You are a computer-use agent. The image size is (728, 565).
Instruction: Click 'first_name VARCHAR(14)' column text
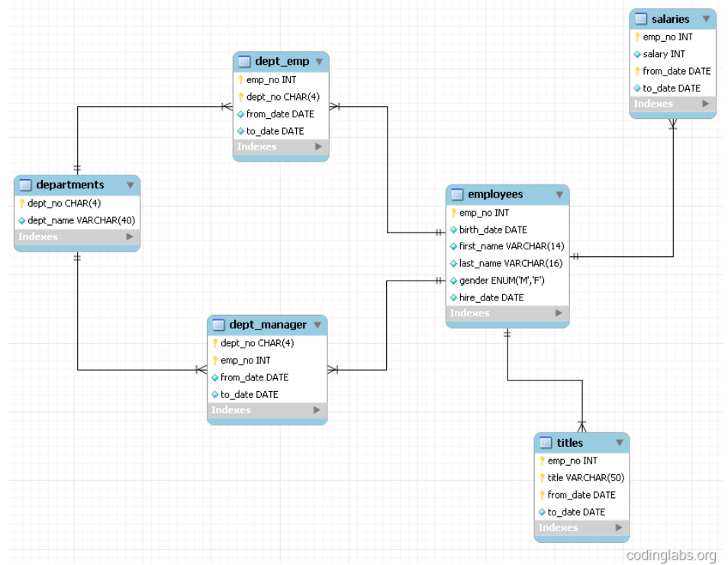511,246
